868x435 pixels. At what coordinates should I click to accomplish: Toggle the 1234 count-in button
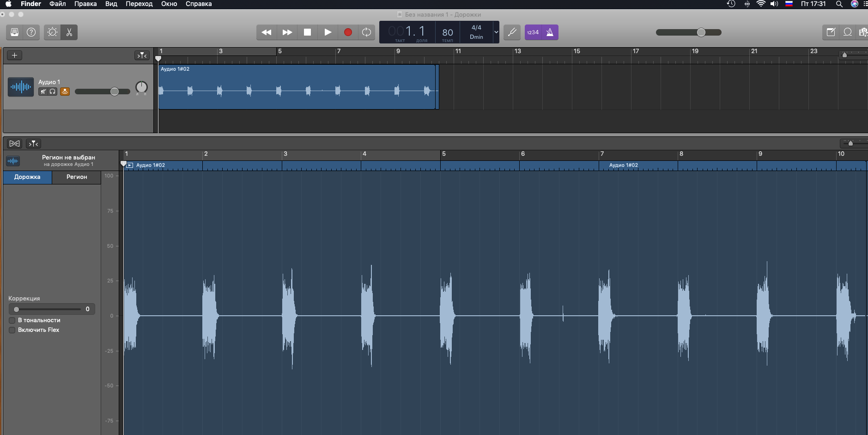tap(533, 32)
